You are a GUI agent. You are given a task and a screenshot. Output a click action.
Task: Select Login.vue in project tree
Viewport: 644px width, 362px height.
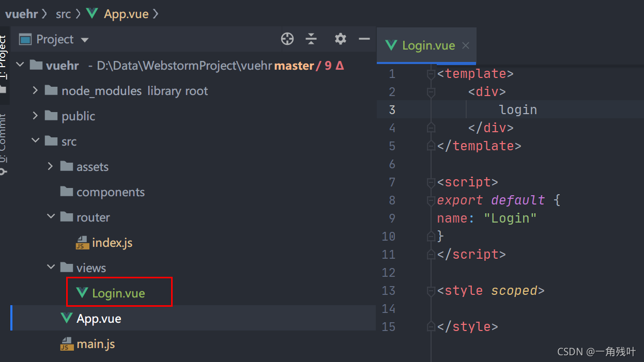coord(118,293)
